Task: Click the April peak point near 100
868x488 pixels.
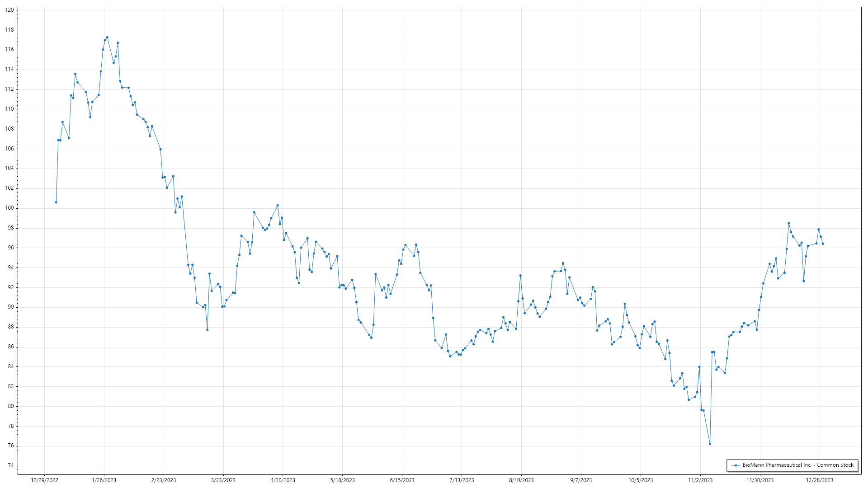Action: pos(278,206)
